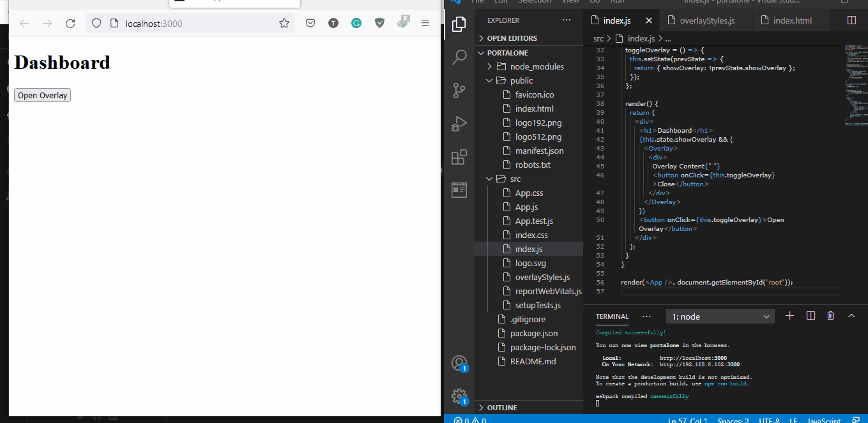Open the Run and Debug view
The height and width of the screenshot is (423, 868).
pos(459,124)
